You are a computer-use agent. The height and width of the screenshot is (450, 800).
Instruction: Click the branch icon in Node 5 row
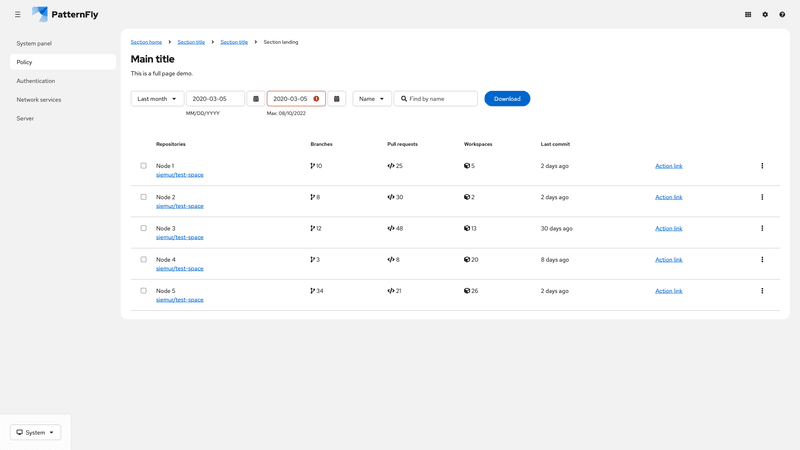312,291
